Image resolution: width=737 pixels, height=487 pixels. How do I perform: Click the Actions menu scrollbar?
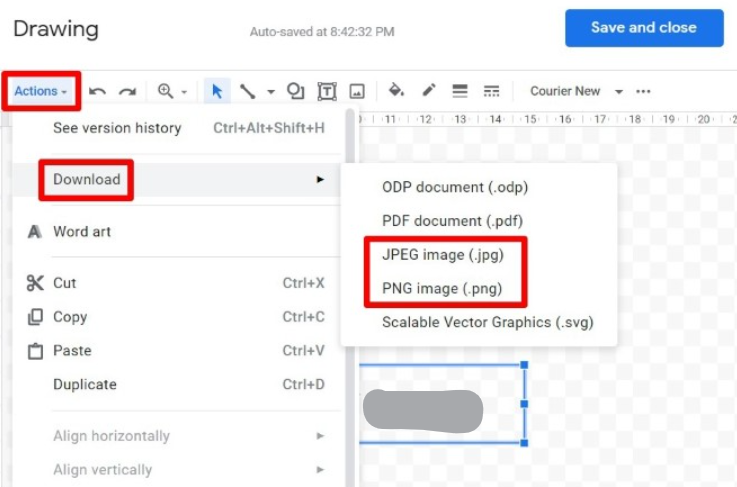click(350, 298)
